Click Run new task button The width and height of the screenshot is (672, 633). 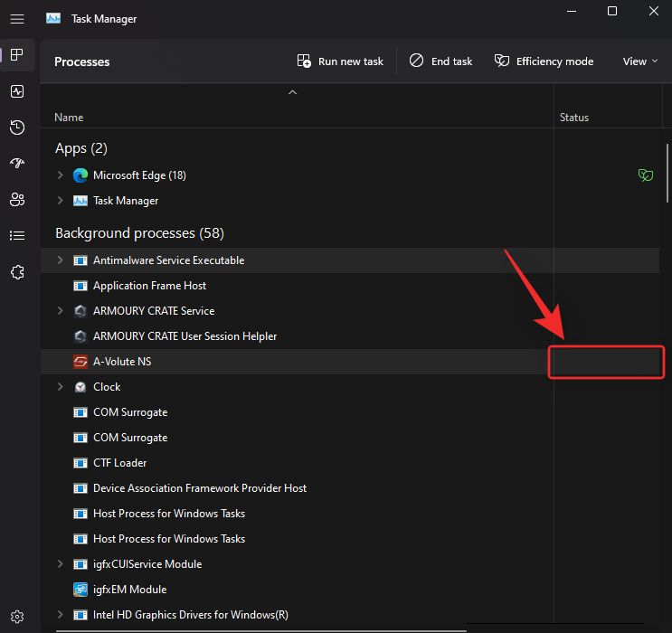tap(340, 61)
